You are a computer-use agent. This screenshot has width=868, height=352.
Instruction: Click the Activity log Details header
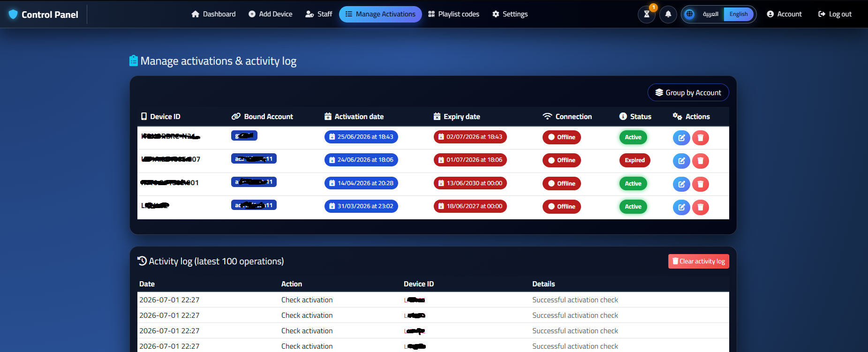543,284
